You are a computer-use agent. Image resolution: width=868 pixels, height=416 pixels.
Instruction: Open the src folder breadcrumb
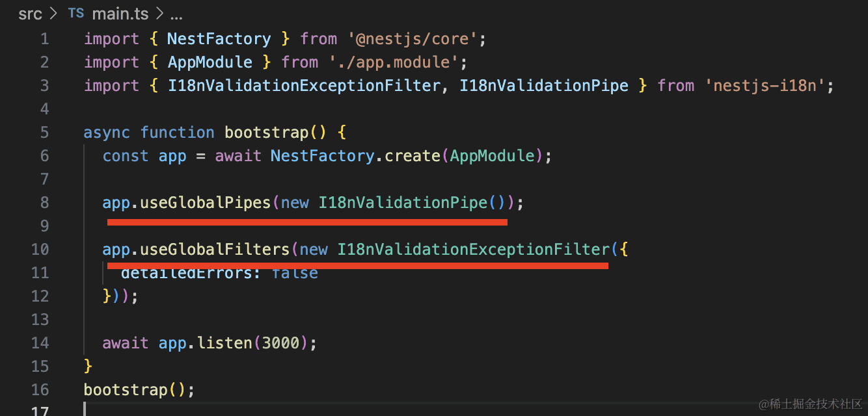30,14
